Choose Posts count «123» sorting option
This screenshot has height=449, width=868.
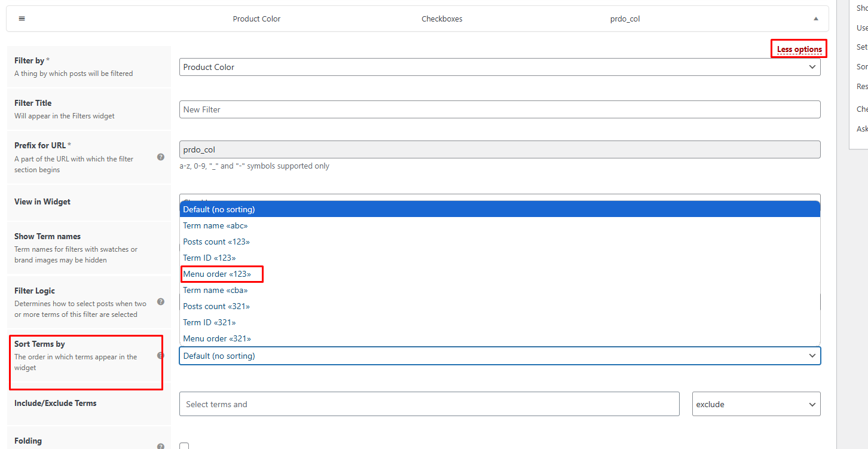click(x=500, y=242)
